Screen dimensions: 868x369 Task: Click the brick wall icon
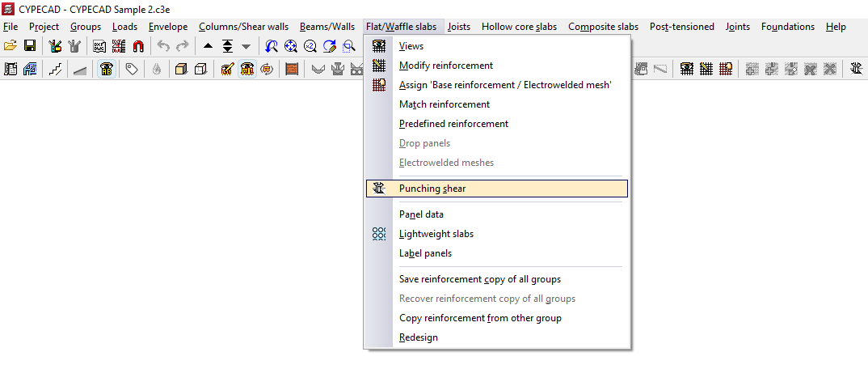(292, 70)
